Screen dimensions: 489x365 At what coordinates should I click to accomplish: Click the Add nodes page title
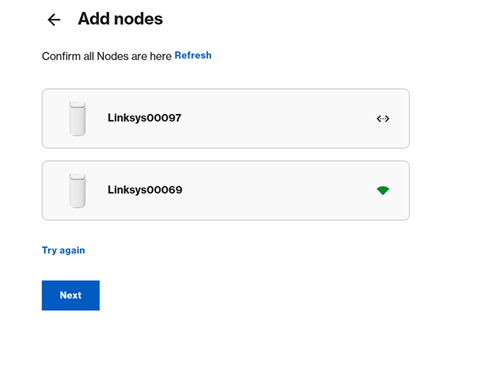(x=120, y=19)
